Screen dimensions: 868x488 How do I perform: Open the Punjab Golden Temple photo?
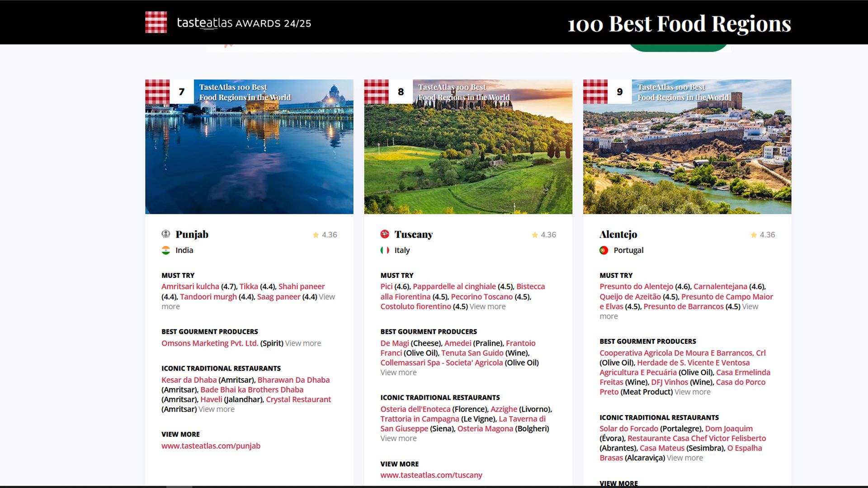(x=249, y=147)
